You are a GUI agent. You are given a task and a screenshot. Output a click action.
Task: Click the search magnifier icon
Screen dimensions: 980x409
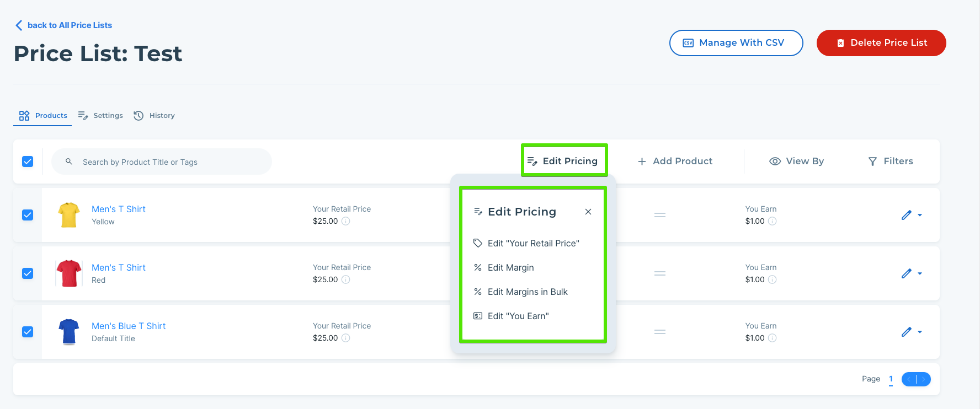pyautogui.click(x=69, y=162)
